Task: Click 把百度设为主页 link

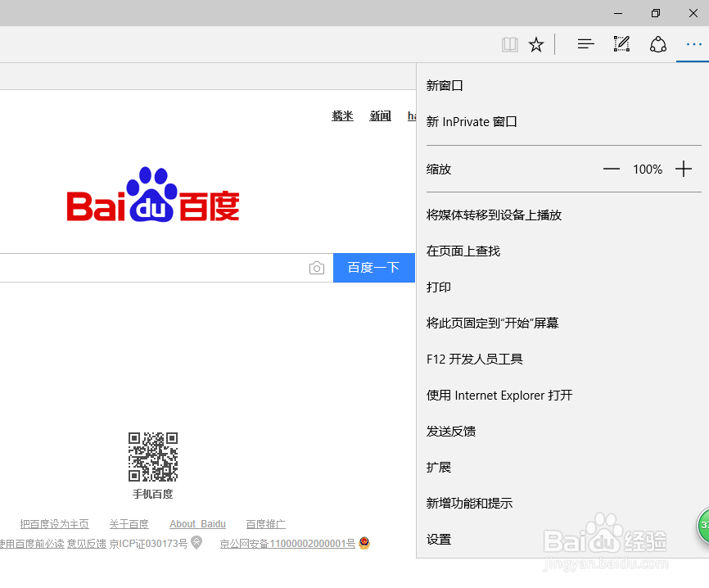Action: (x=54, y=524)
